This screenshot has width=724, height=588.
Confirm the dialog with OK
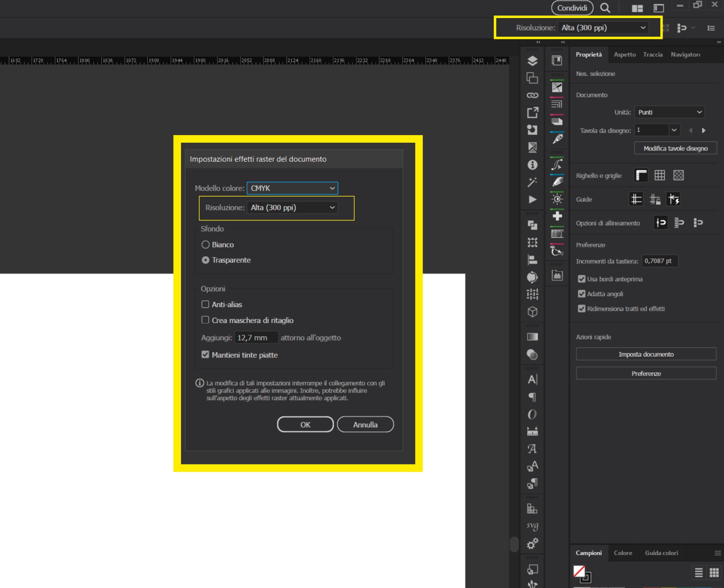tap(305, 424)
